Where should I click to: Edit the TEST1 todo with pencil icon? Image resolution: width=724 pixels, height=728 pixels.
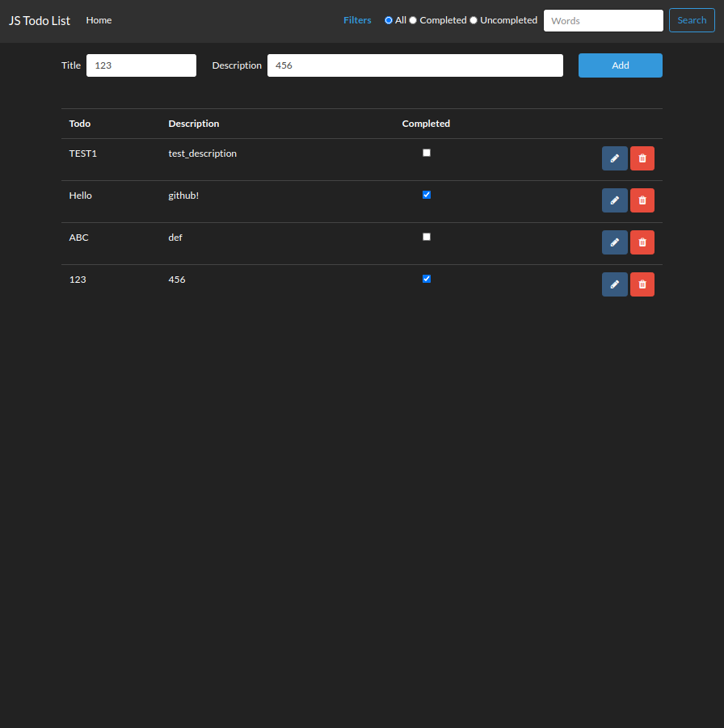point(614,158)
